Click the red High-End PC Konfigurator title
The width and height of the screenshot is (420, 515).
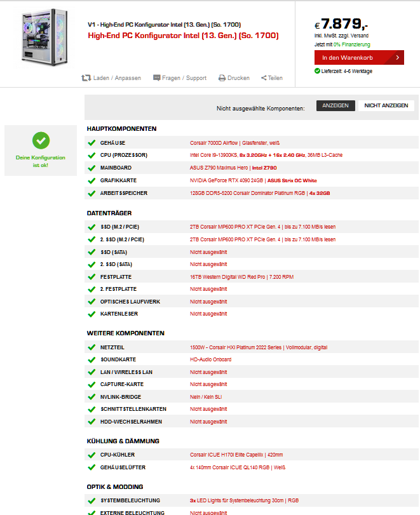(183, 36)
